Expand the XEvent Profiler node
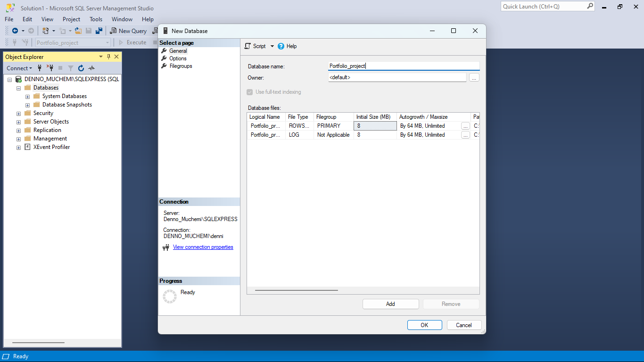Viewport: 644px width, 362px height. pyautogui.click(x=18, y=148)
